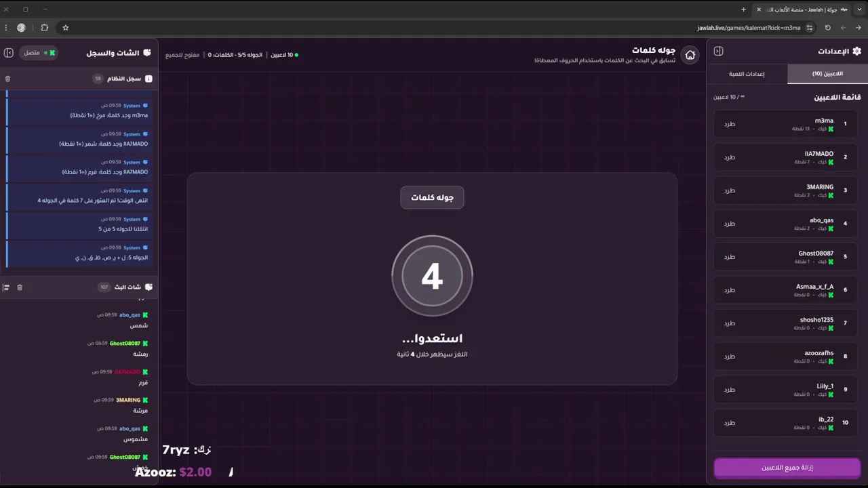Click the Kick icon beside IIA7MADO chat name
Screen dimensions: 868x488
point(145,372)
